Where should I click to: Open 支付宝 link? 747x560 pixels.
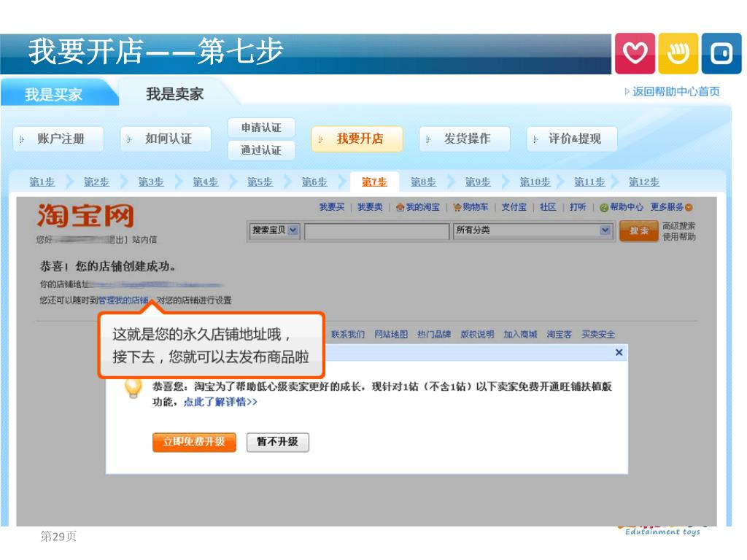coord(514,207)
